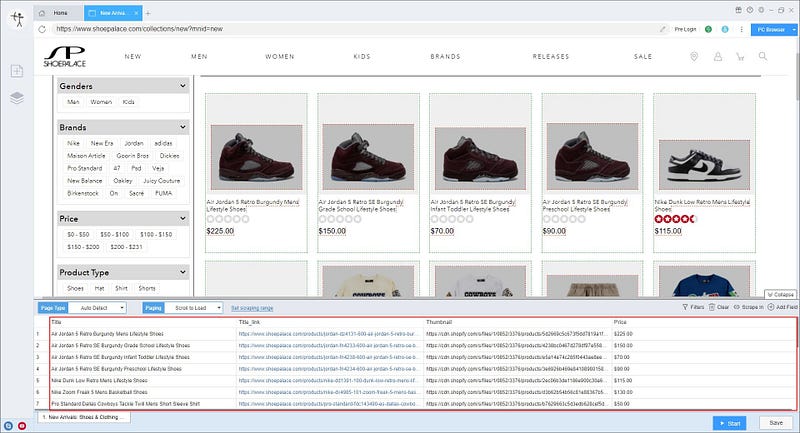800x433 pixels.
Task: Click the blue circle icon in address toolbar
Action: [725, 29]
